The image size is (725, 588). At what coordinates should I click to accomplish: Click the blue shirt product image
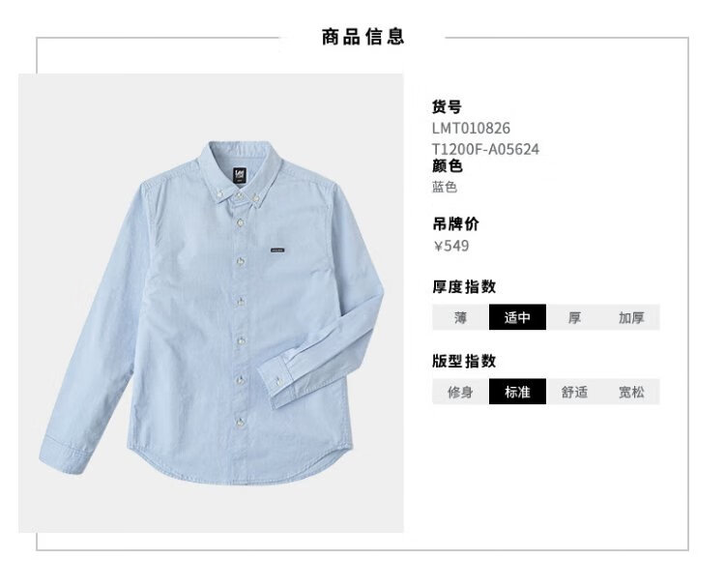click(x=211, y=303)
